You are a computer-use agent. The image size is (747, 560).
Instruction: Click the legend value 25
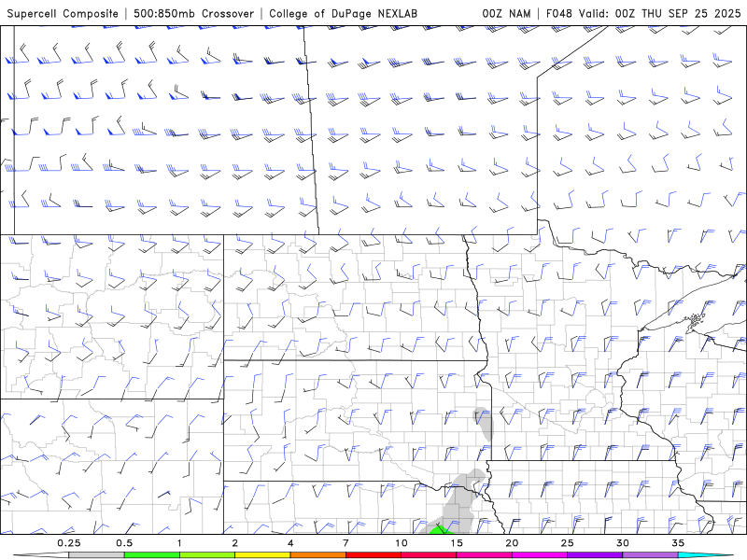tap(568, 543)
